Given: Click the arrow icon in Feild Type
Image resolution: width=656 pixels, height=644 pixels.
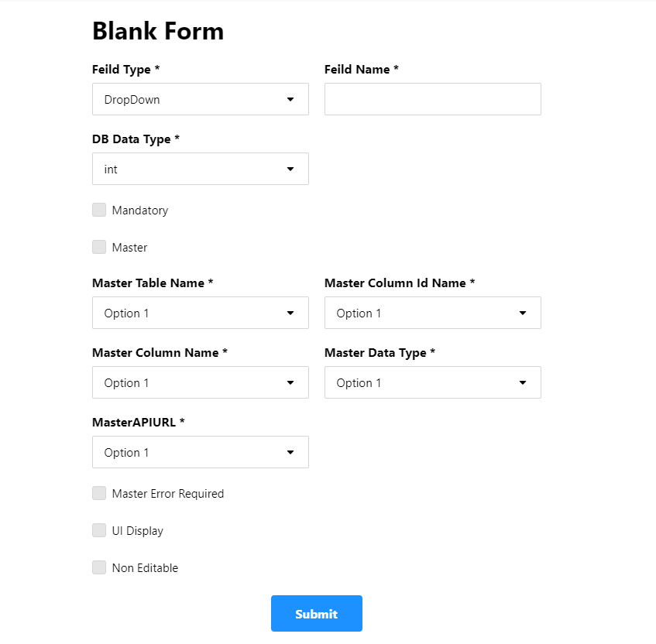Looking at the screenshot, I should point(290,99).
